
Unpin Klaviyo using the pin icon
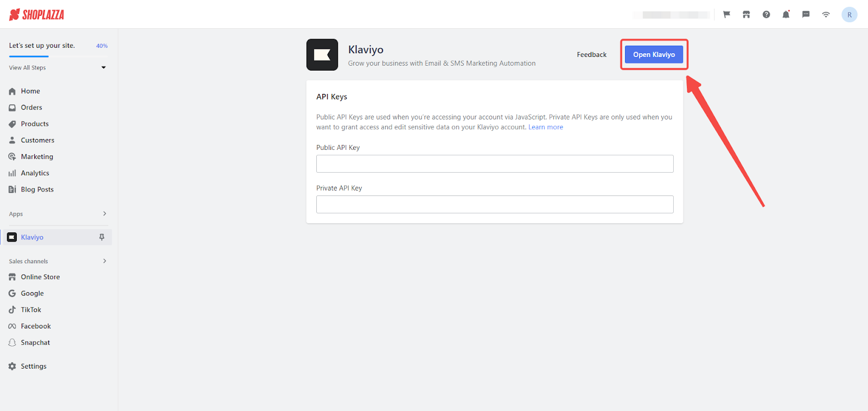(x=101, y=237)
